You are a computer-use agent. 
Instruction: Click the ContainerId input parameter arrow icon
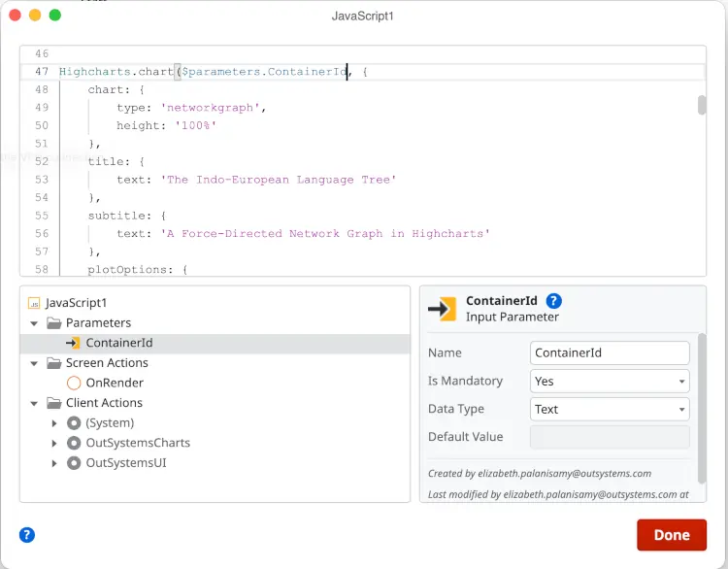pos(73,343)
